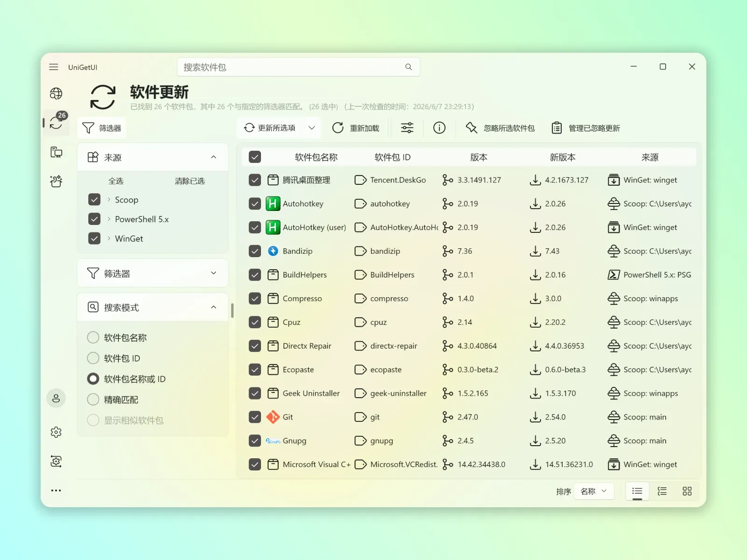The height and width of the screenshot is (560, 747).
Task: Click the AutoHotkey (user) green H icon
Action: (x=273, y=227)
